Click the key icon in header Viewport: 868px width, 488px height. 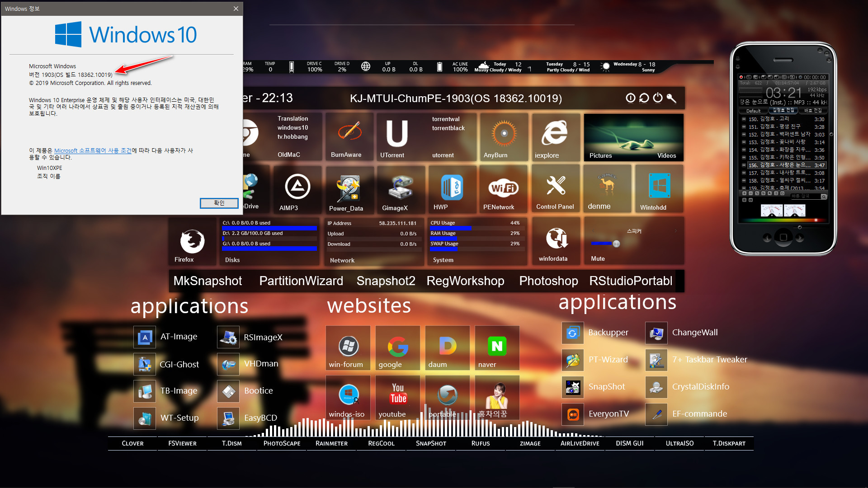(671, 98)
